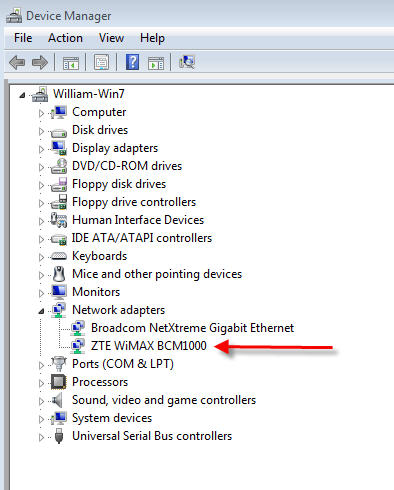Image resolution: width=394 pixels, height=490 pixels.
Task: Expand Floppy drive controllers category
Action: (41, 203)
